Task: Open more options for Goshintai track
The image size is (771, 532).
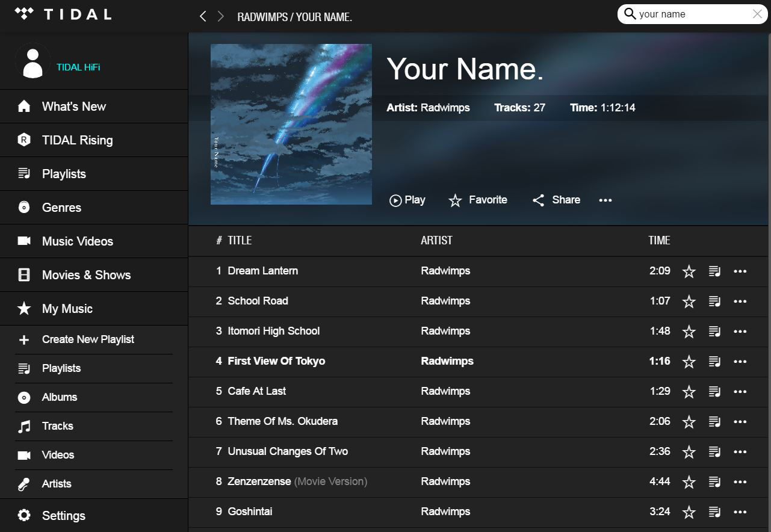Action: coord(740,512)
